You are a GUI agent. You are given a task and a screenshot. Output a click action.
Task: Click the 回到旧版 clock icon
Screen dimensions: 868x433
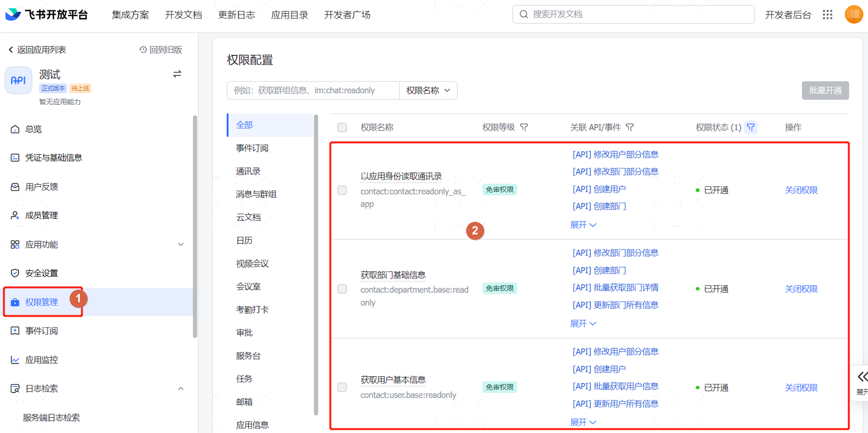143,50
